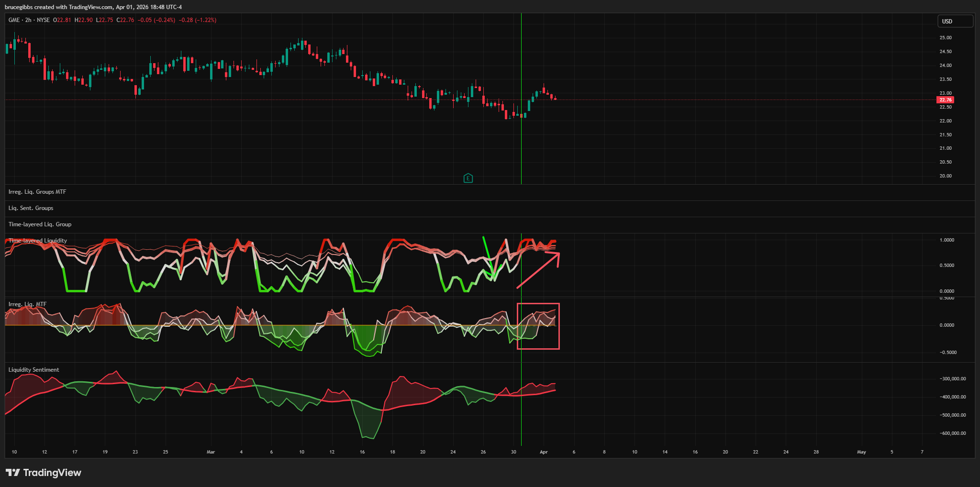Click the 'May' label on the time axis
The height and width of the screenshot is (487, 980).
click(x=861, y=452)
